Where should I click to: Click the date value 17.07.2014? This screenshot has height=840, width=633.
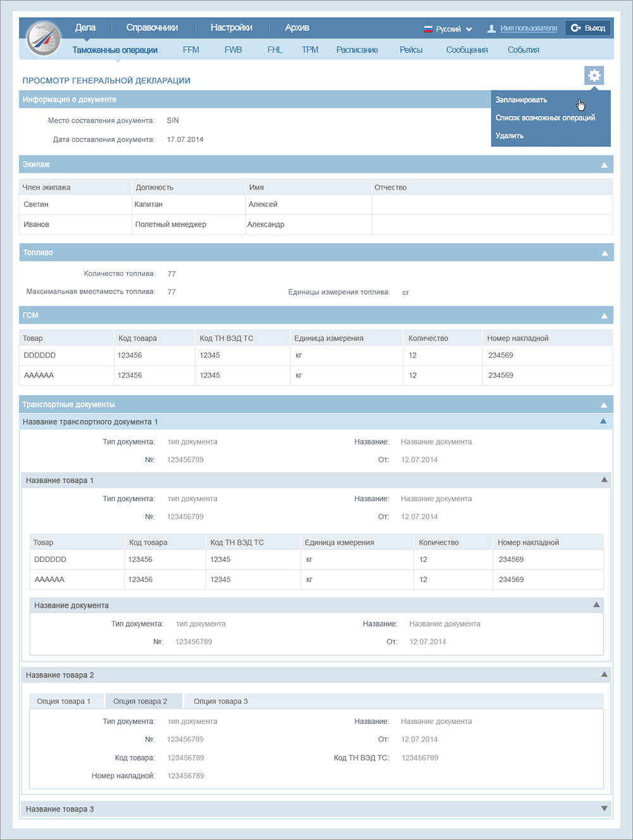(185, 139)
